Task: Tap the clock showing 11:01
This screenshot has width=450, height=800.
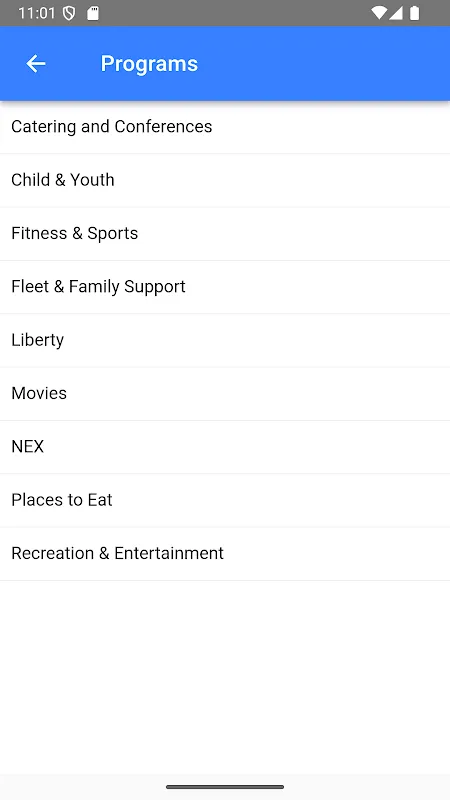Action: (37, 13)
